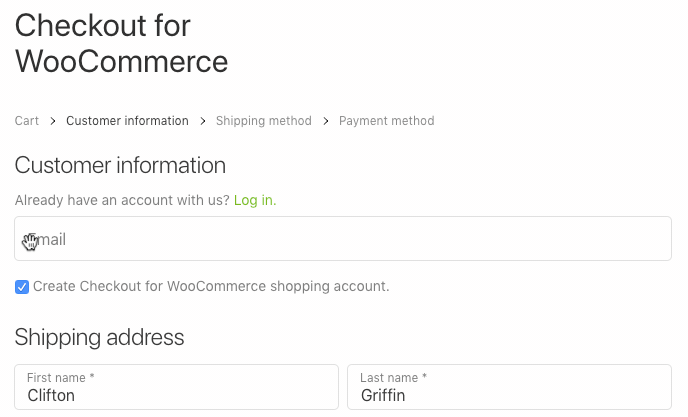Click the Create Checkout for WooCommerce shopping account label
688x417 pixels.
tap(211, 286)
